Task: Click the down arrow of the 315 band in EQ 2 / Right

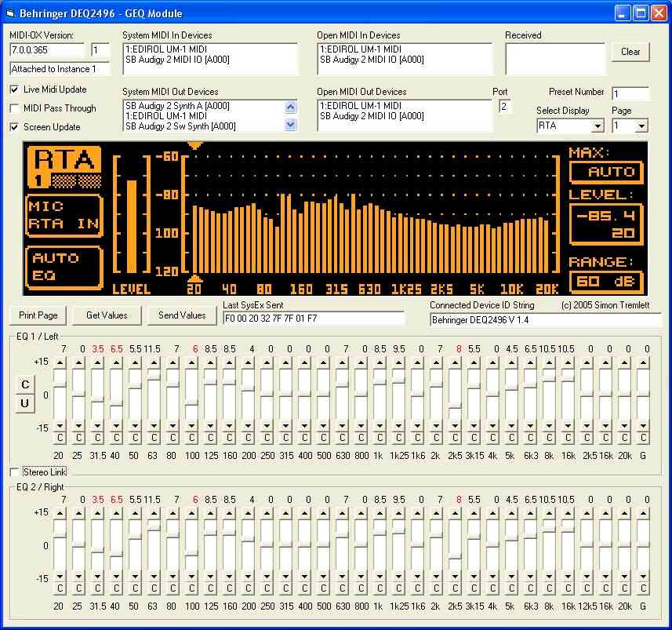Action: tap(286, 577)
